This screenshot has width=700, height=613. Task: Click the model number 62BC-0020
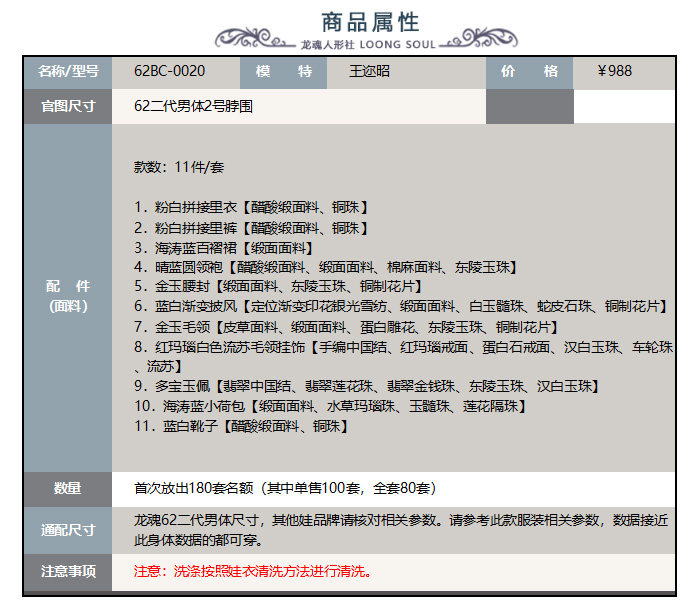(170, 71)
